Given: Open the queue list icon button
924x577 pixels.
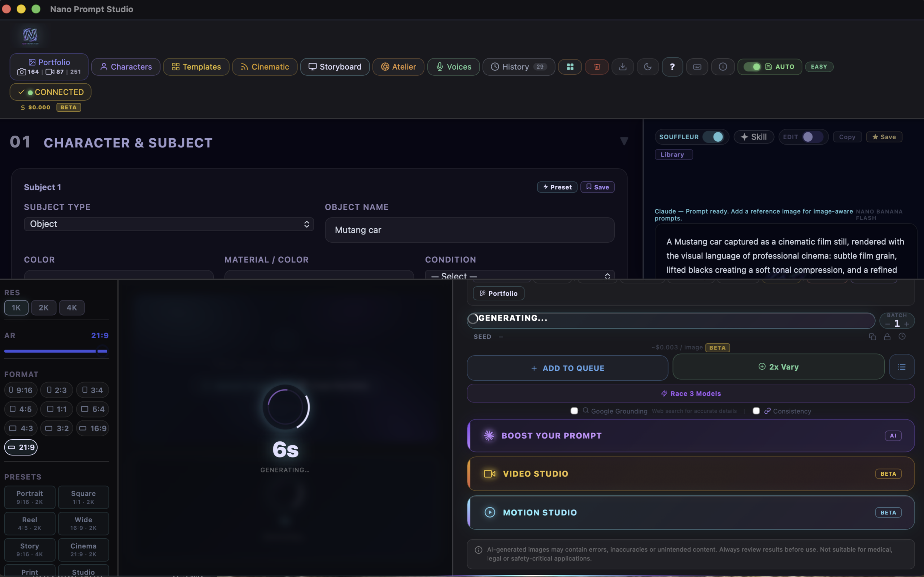Looking at the screenshot, I should pyautogui.click(x=902, y=367).
